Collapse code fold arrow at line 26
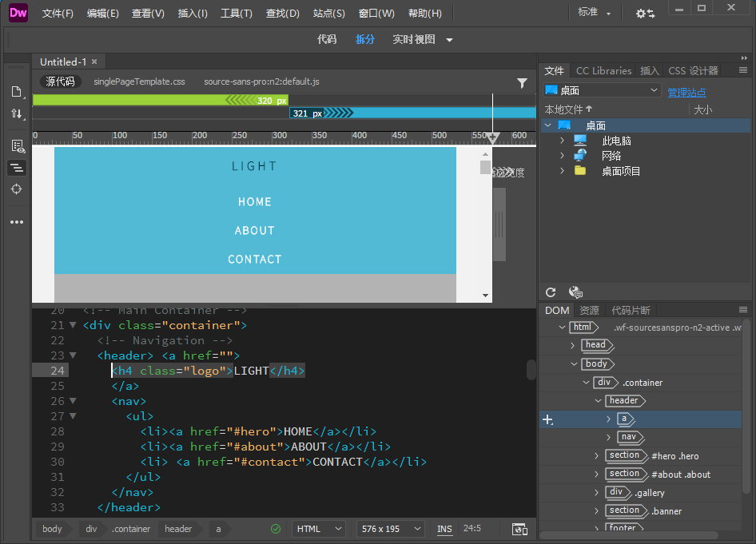Image resolution: width=756 pixels, height=544 pixels. tap(73, 401)
